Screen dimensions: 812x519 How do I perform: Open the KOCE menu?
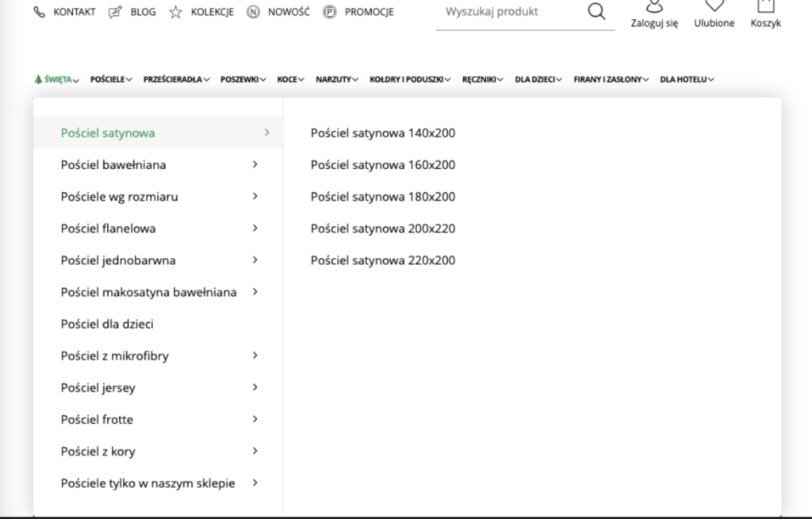[290, 79]
